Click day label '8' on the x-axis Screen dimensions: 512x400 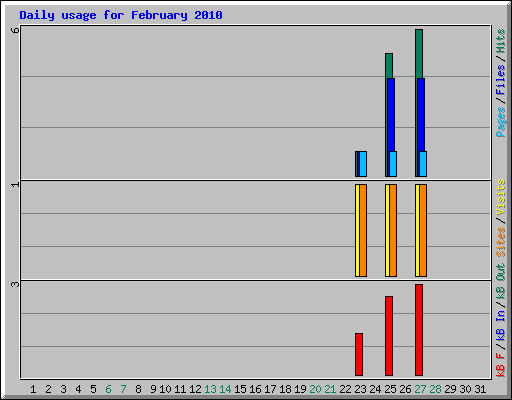click(x=138, y=389)
